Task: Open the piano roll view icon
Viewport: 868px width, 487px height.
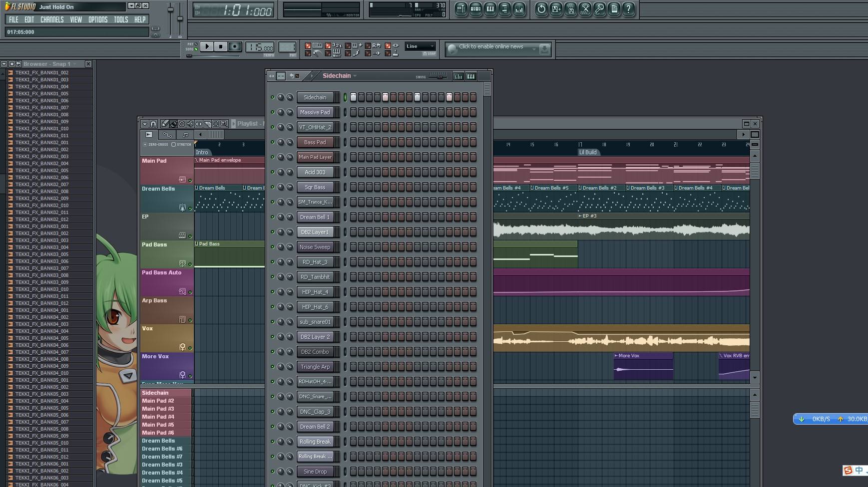Action: coord(490,9)
